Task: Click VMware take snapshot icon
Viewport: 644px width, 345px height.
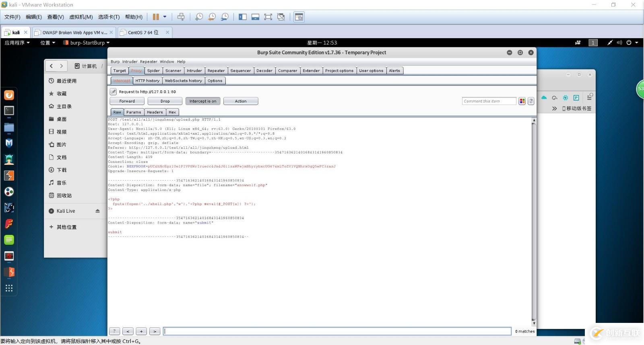Action: [x=199, y=17]
